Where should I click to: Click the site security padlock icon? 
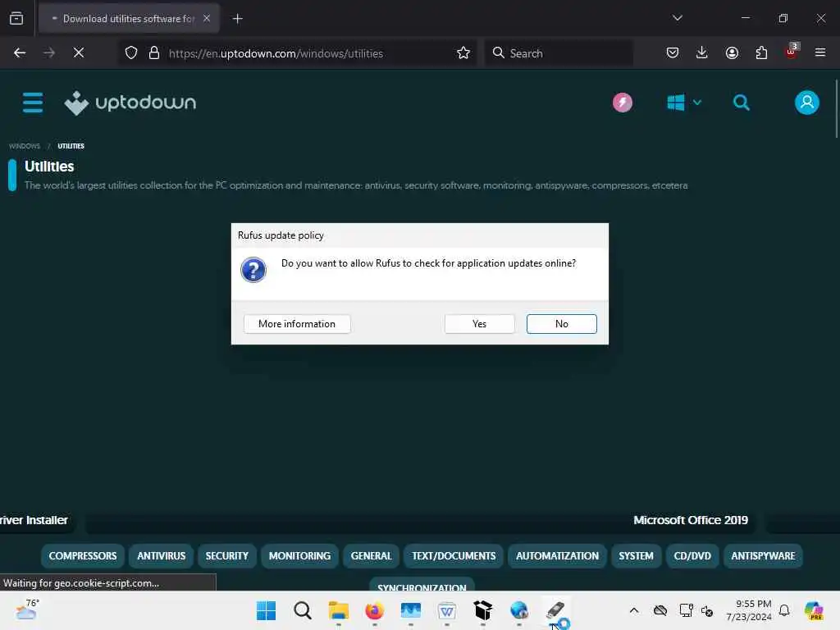[x=154, y=52]
